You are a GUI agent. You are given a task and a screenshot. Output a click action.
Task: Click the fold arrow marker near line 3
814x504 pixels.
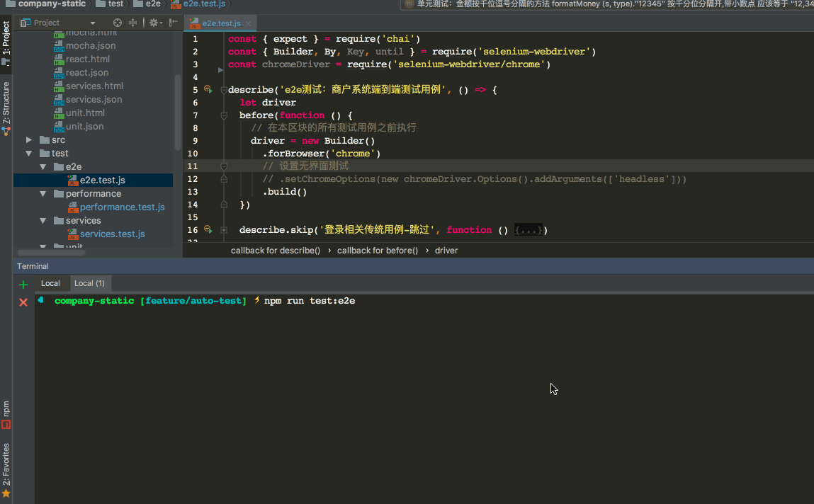pos(220,70)
